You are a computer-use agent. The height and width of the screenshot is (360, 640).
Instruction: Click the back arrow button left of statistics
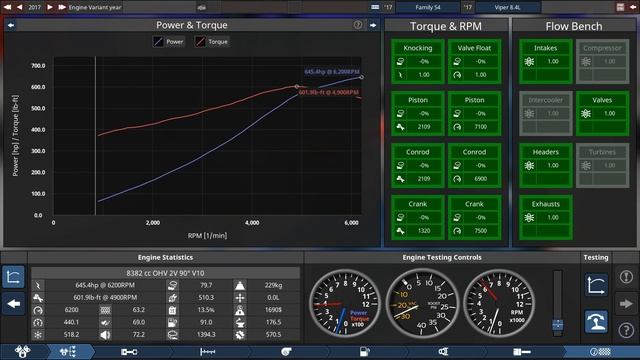tap(13, 304)
